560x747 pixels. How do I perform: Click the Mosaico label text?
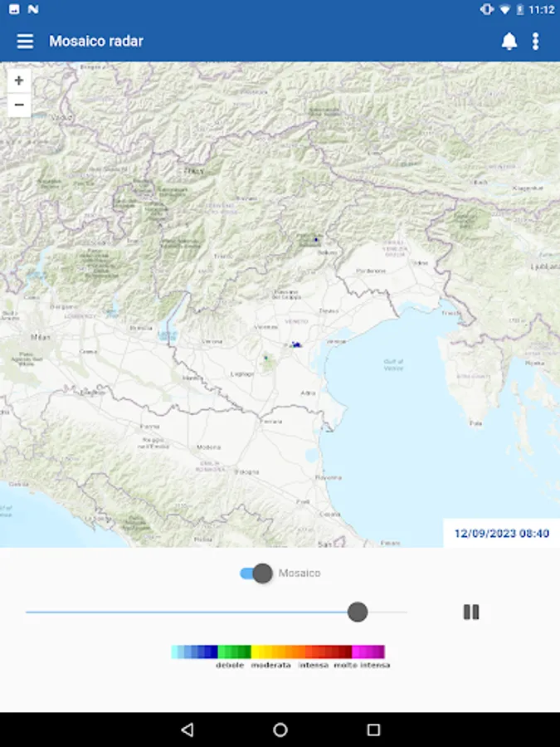click(299, 573)
